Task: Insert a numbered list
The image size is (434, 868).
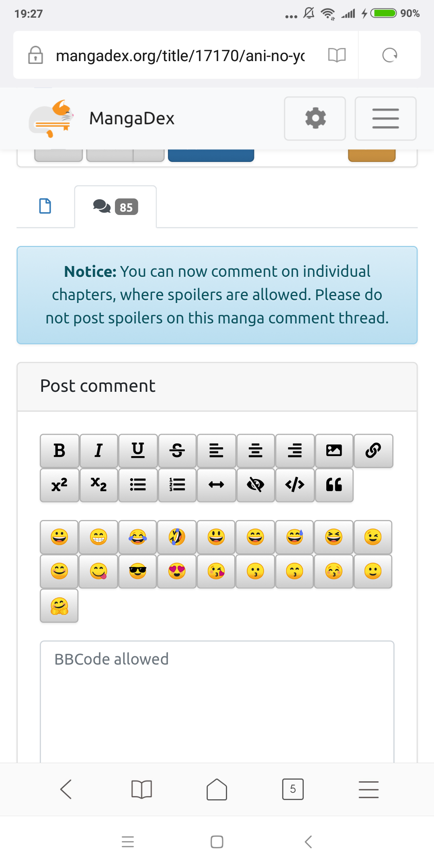Action: click(x=177, y=485)
